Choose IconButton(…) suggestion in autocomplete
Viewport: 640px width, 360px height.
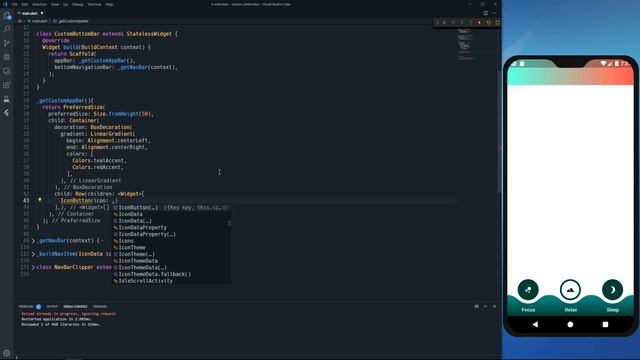pyautogui.click(x=171, y=207)
